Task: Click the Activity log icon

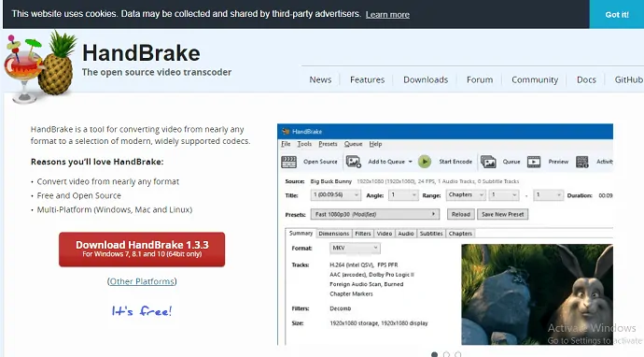Action: click(x=582, y=162)
